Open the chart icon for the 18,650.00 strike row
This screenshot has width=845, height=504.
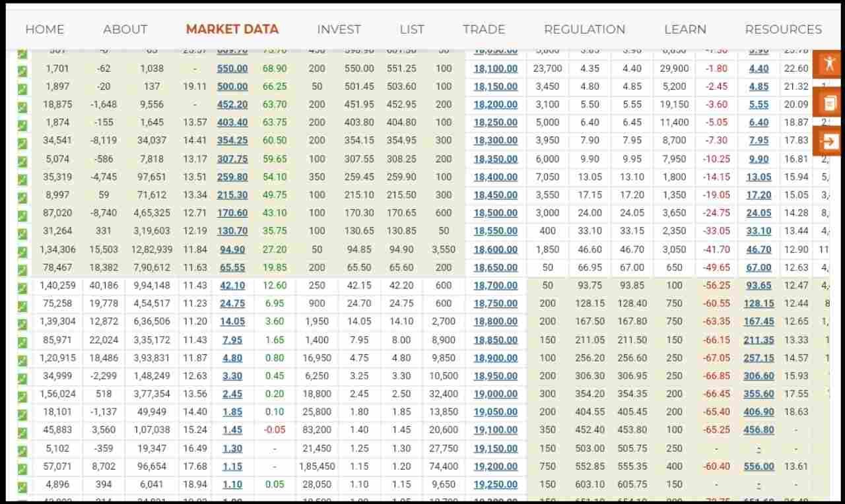pos(22,269)
